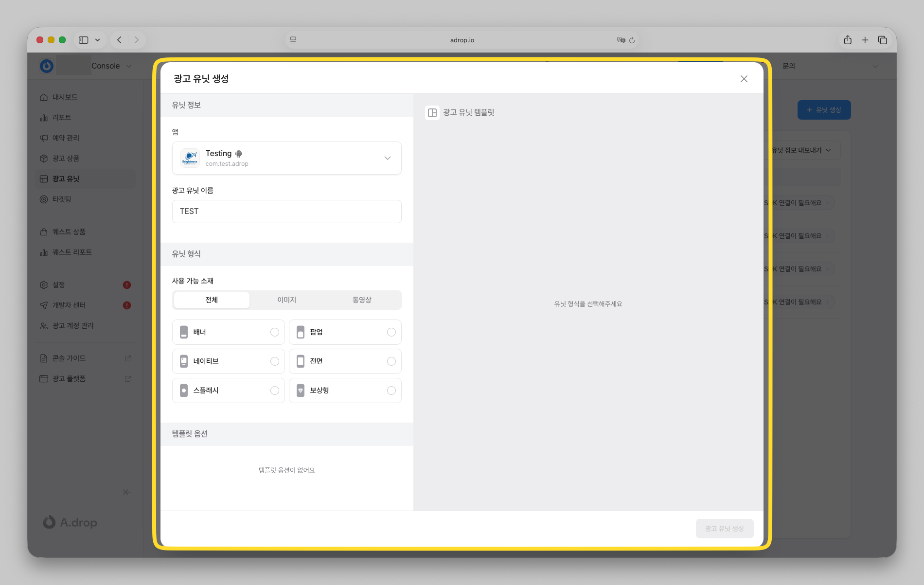Image resolution: width=924 pixels, height=585 pixels.
Task: Click the Testing app logo thumbnail
Action: coord(190,158)
